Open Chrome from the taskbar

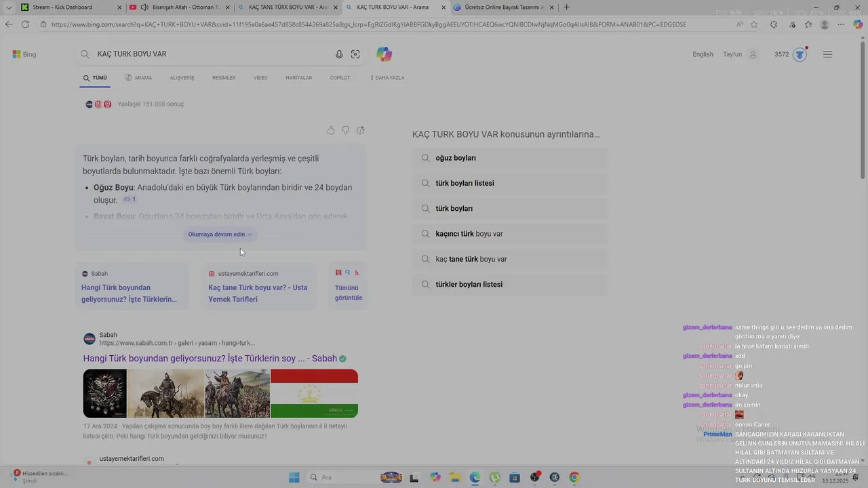click(x=574, y=477)
